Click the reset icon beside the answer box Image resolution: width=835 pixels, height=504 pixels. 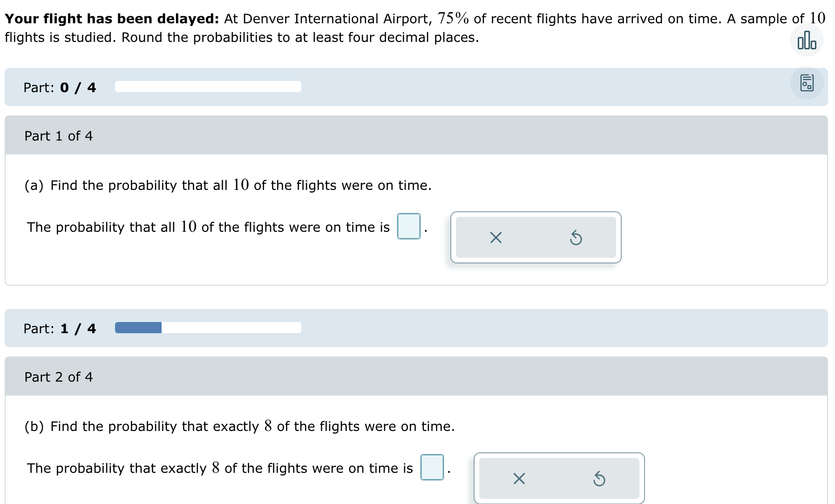(576, 238)
